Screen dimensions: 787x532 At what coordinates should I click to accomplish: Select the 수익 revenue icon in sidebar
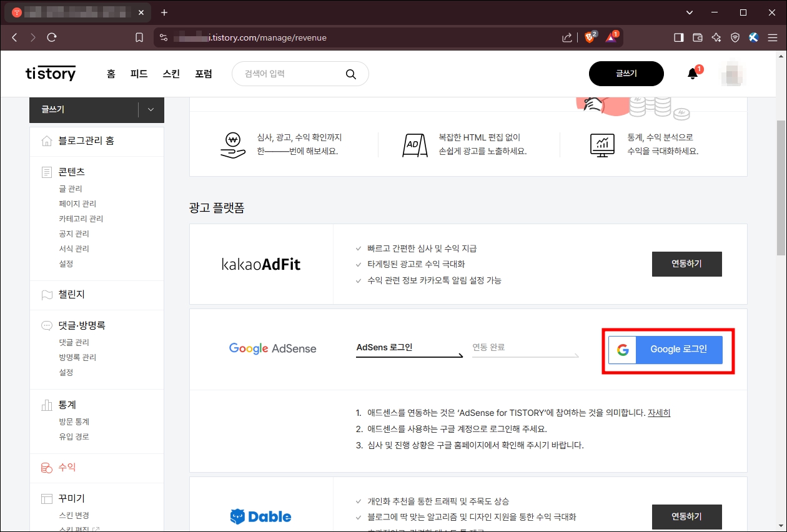47,466
